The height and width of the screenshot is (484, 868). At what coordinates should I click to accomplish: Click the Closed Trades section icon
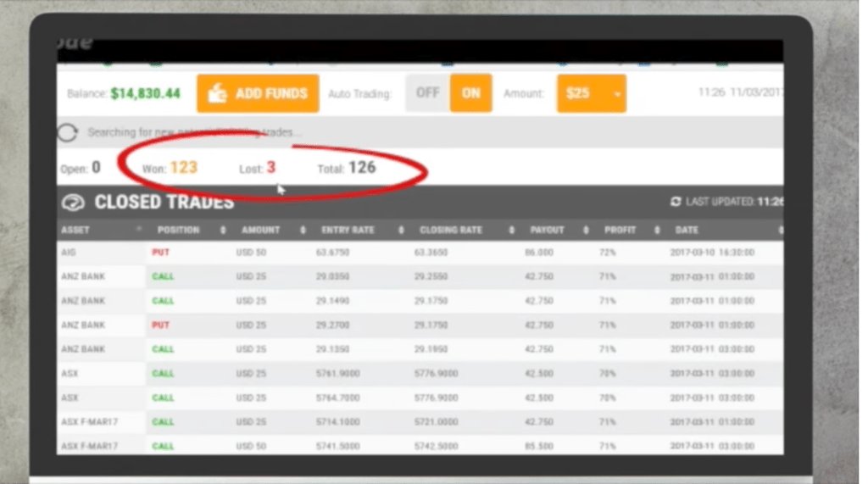pos(73,203)
